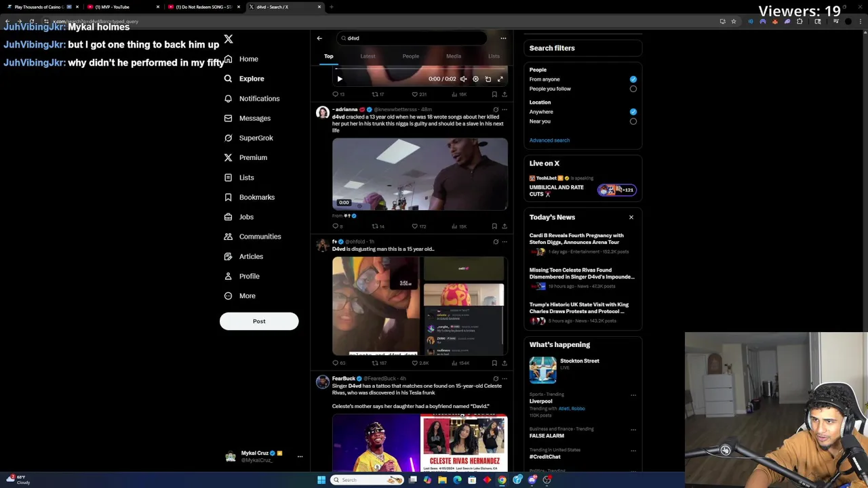
Task: Open the Missing Teen Celeste Rivas story
Action: click(581, 277)
